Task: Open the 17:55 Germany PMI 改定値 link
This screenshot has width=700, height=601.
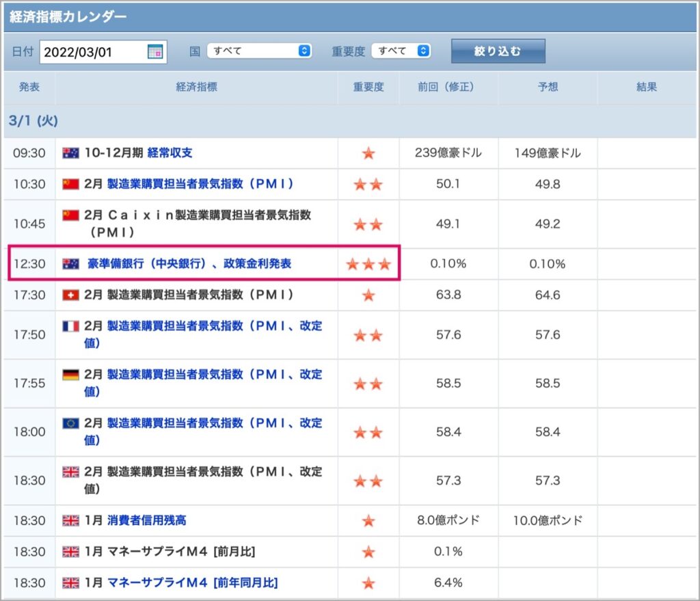Action: pyautogui.click(x=203, y=383)
